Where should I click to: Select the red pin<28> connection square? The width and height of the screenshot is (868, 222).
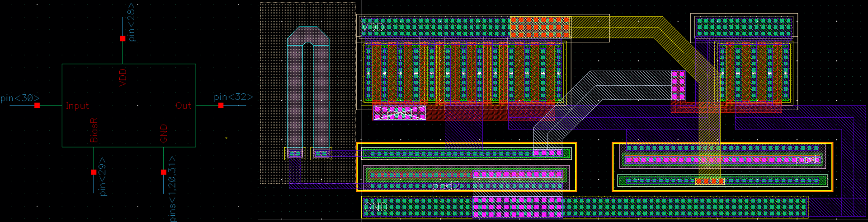tap(123, 39)
